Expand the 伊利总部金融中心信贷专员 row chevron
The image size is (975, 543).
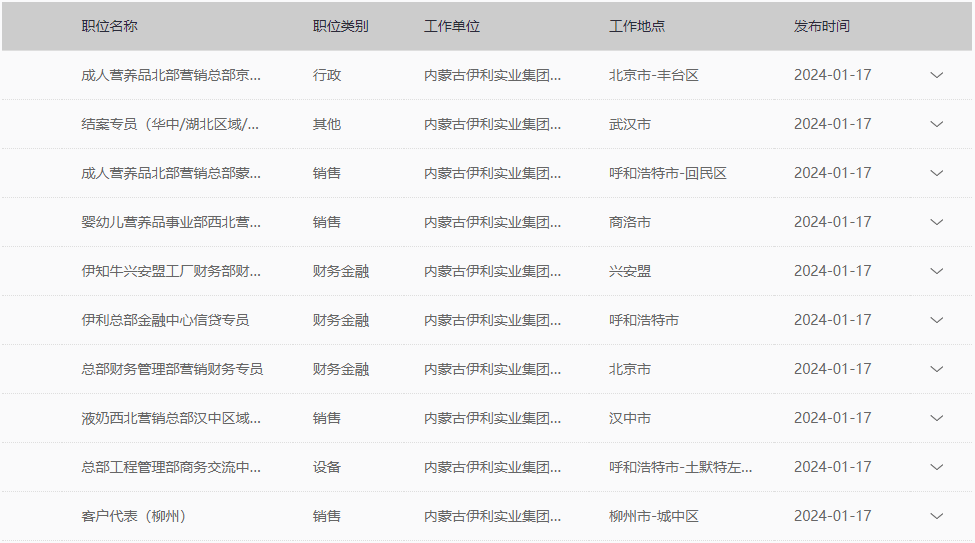(936, 320)
